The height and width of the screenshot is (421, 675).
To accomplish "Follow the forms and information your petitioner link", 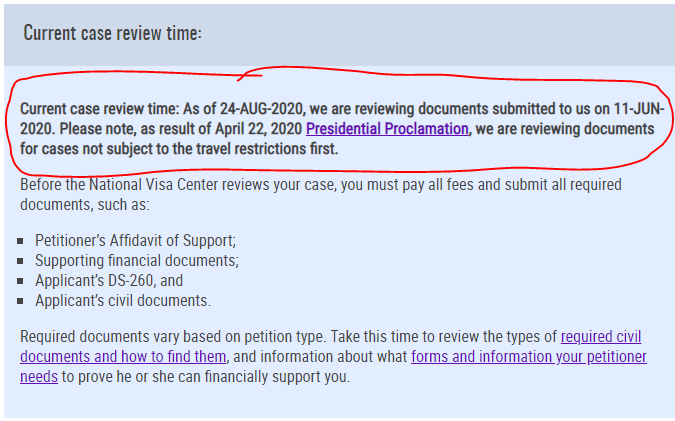I will pos(529,357).
